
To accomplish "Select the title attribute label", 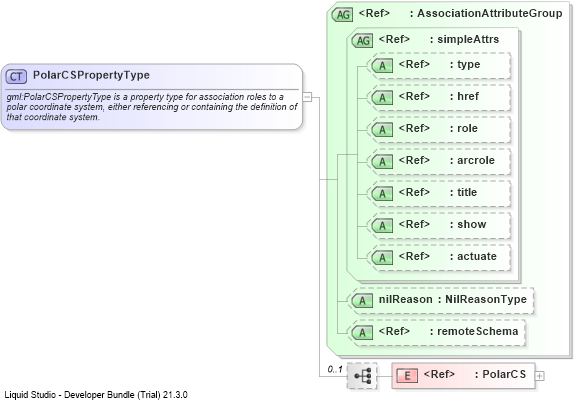I will click(x=467, y=192).
